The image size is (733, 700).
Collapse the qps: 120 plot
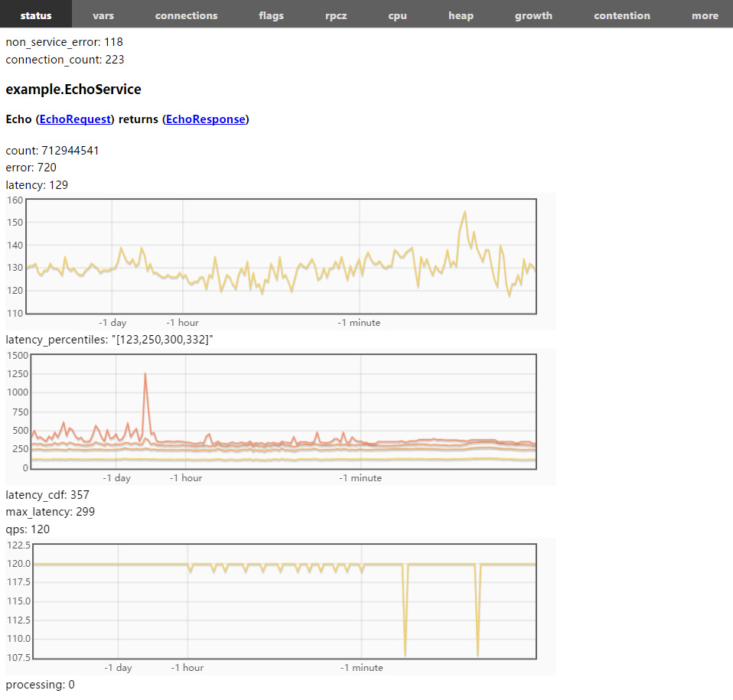coord(28,529)
